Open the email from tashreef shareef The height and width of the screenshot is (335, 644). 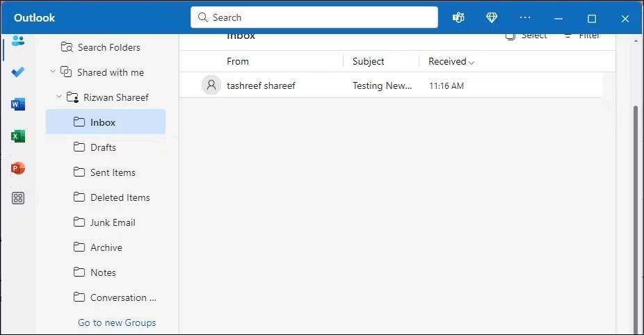click(x=391, y=85)
